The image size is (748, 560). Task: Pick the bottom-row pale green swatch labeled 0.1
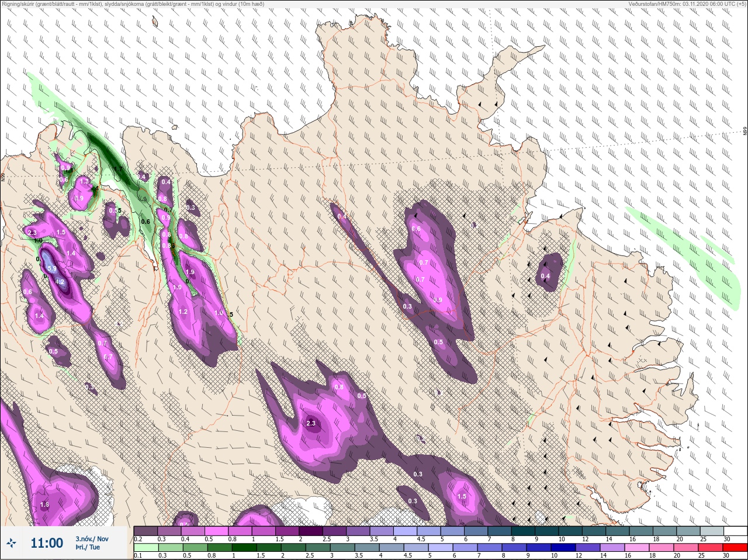point(146,548)
